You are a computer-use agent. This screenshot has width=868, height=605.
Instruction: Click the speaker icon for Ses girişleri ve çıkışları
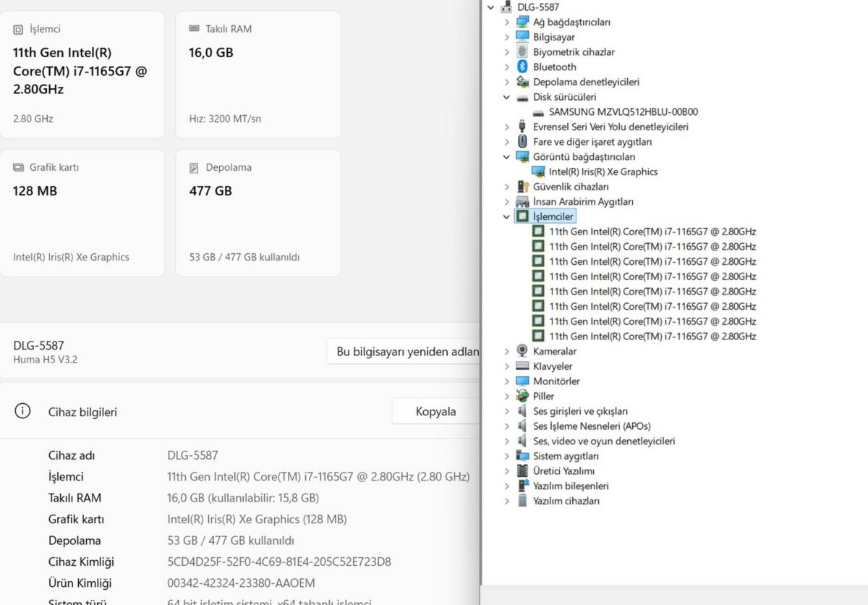(x=522, y=411)
